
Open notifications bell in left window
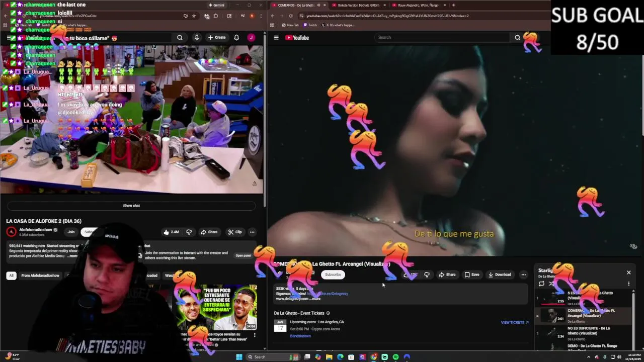[x=236, y=37]
